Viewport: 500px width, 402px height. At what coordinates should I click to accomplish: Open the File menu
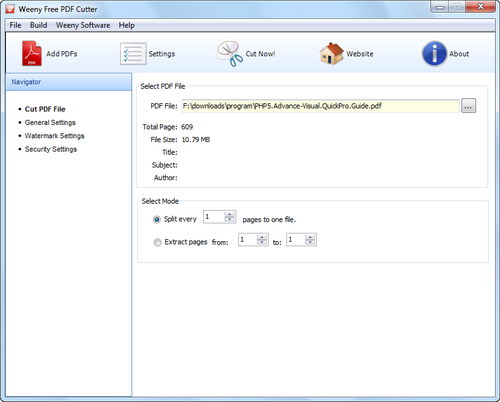click(15, 25)
